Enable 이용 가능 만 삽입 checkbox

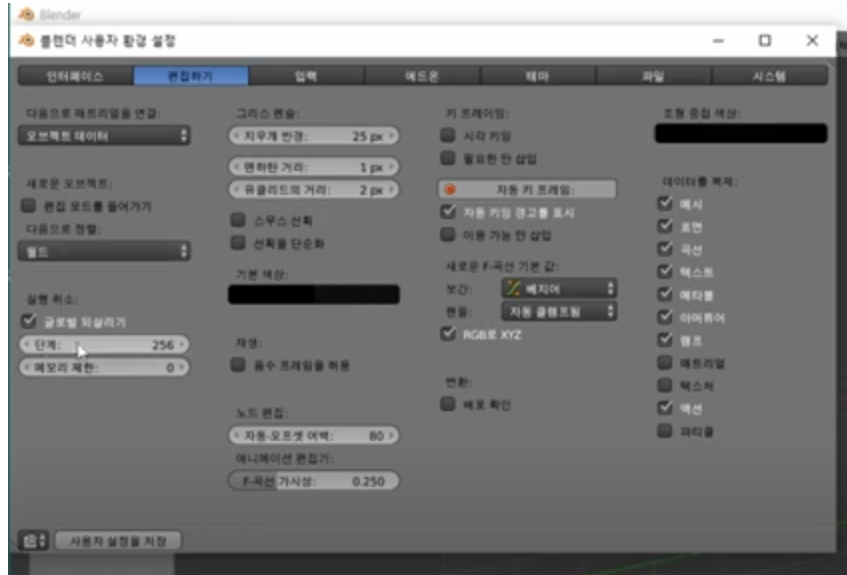click(448, 235)
